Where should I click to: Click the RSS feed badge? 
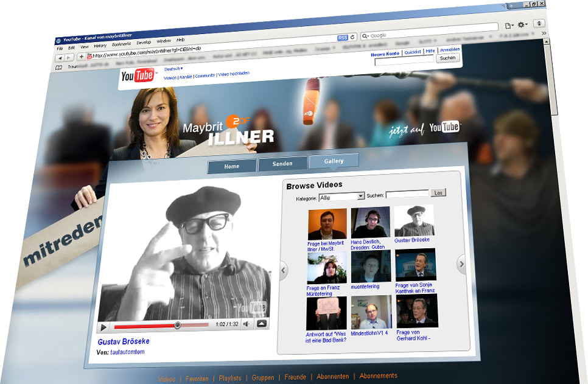pyautogui.click(x=343, y=38)
